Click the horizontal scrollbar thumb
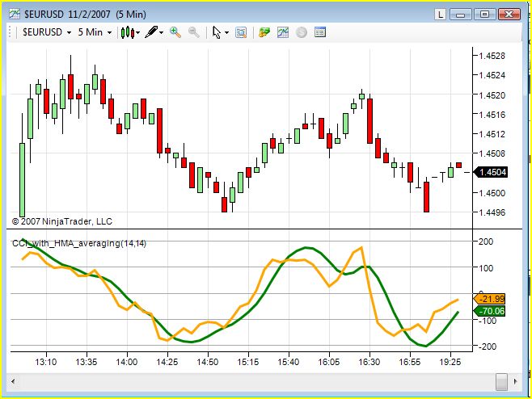 501,382
